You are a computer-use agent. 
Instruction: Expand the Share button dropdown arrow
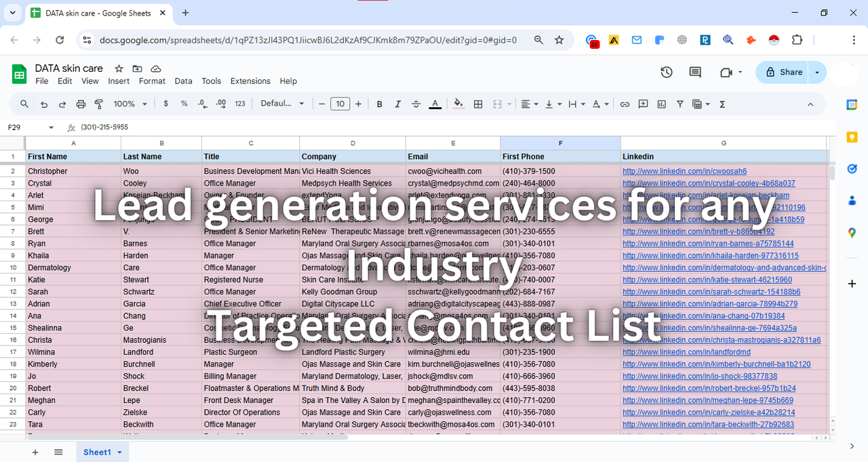coord(817,72)
